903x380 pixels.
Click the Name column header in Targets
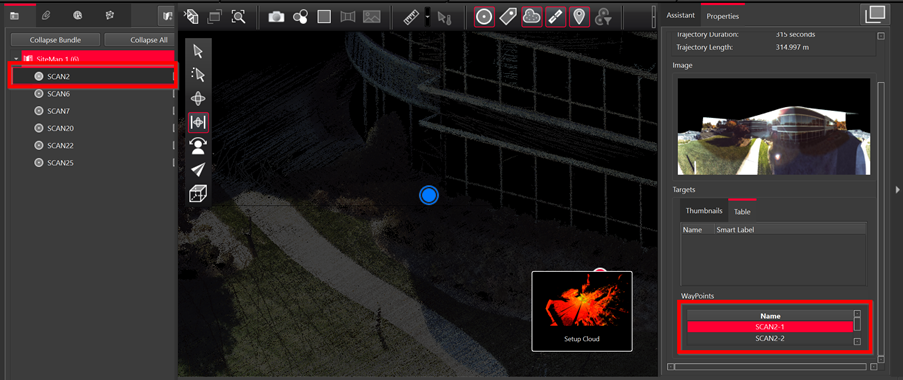pyautogui.click(x=697, y=230)
